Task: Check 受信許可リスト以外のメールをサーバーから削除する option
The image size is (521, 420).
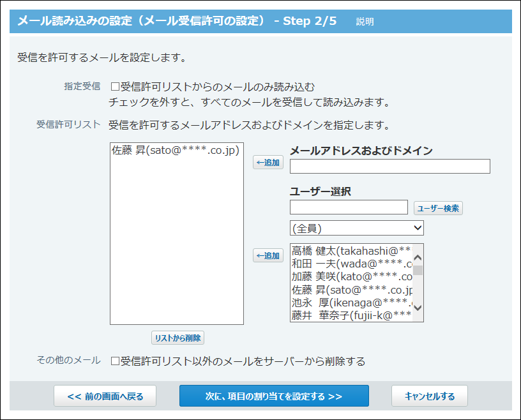Action: [x=116, y=361]
